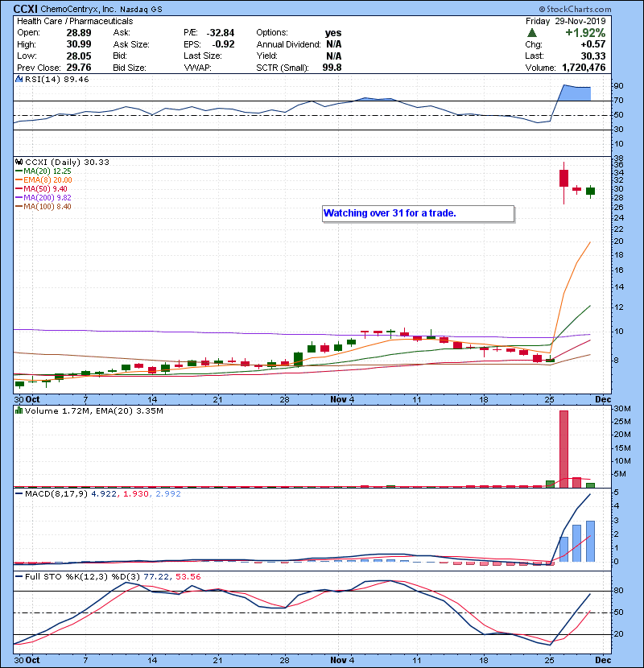Click the 'Watching over 31 for a trade.' annotation

coord(418,213)
